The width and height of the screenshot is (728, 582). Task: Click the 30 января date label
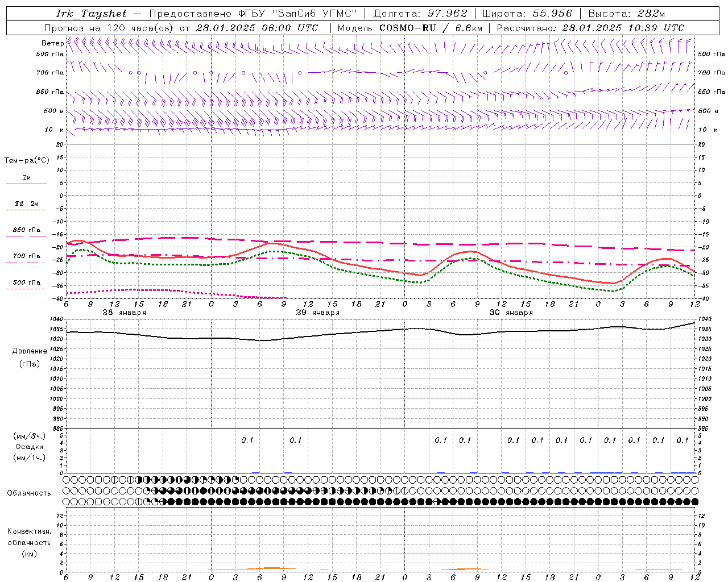pos(511,313)
